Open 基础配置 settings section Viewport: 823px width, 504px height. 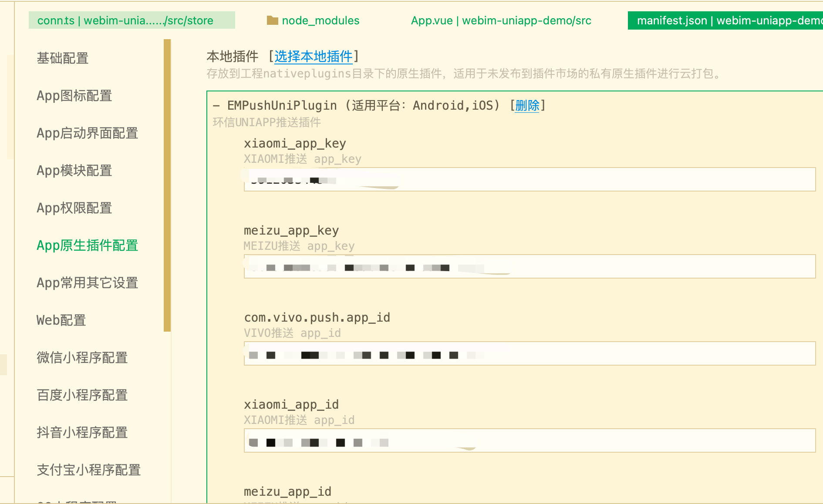tap(63, 58)
